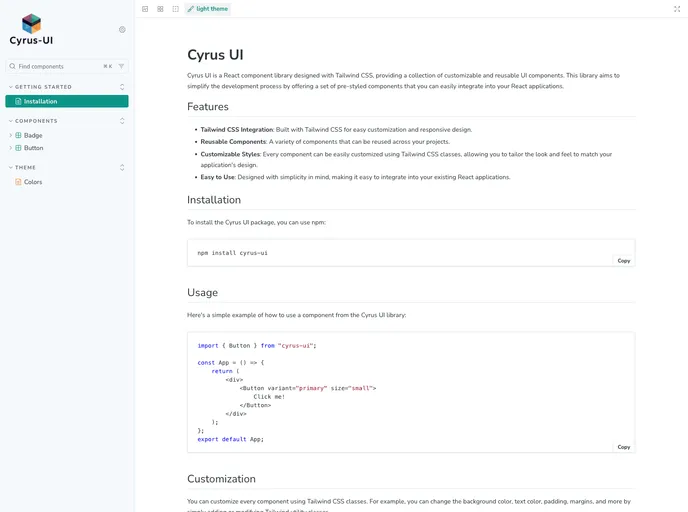This screenshot has height=512, width=688.
Task: Expand all under Getting Started arrows
Action: (122, 87)
